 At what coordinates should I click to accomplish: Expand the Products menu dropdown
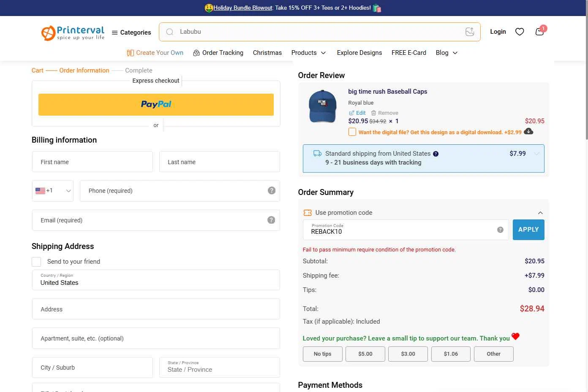tap(308, 53)
